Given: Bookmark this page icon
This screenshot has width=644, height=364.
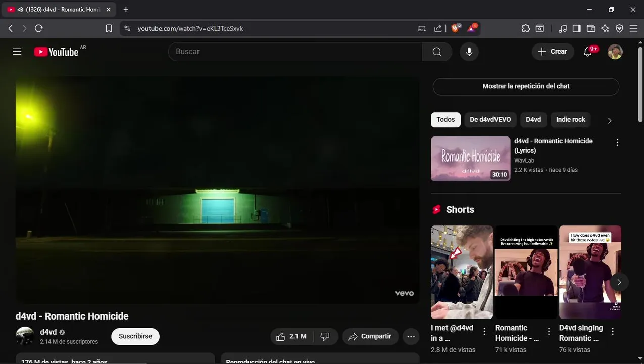Looking at the screenshot, I should pos(109,29).
